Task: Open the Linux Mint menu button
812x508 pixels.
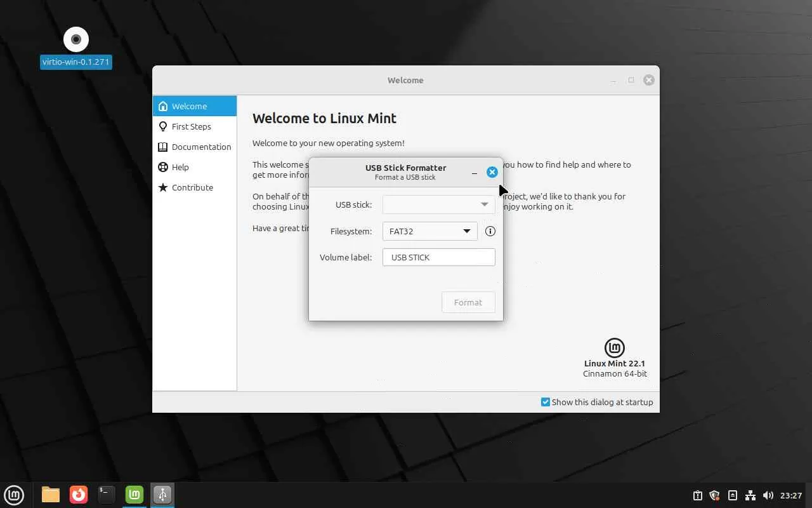Action: (14, 495)
